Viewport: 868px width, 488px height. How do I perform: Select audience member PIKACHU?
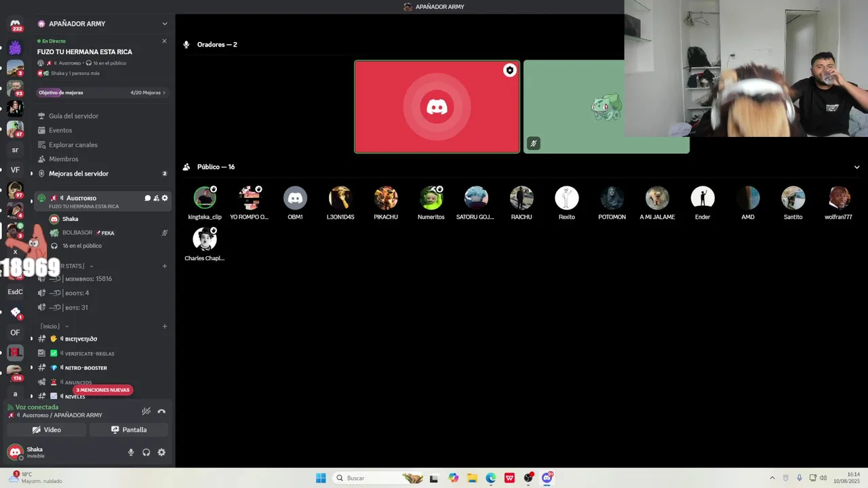click(386, 203)
